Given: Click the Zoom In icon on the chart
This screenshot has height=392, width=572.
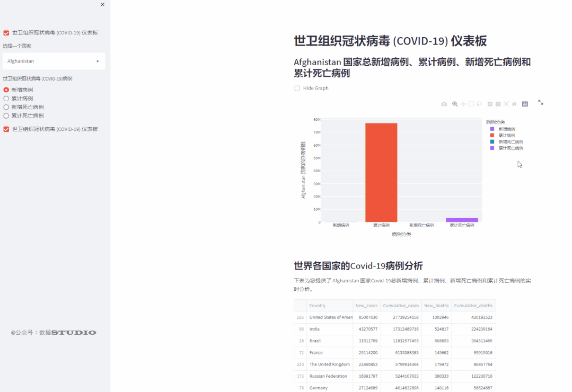Looking at the screenshot, I should pos(490,104).
